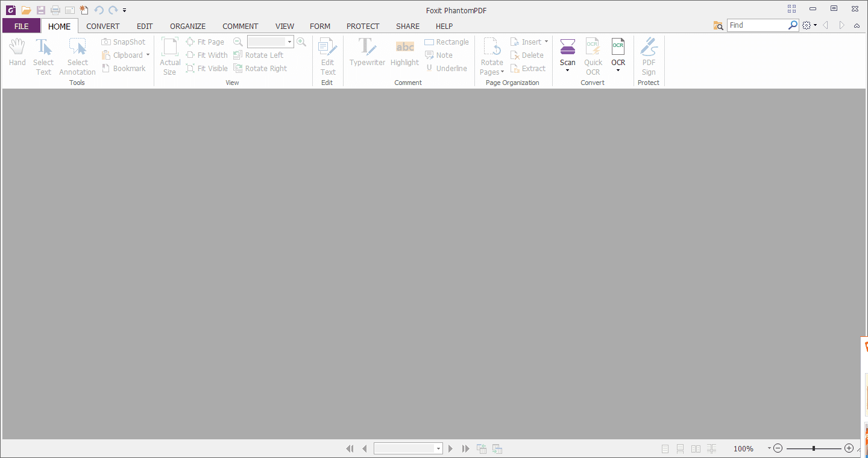This screenshot has height=458, width=868.
Task: Select Fit Visible view
Action: coord(207,68)
